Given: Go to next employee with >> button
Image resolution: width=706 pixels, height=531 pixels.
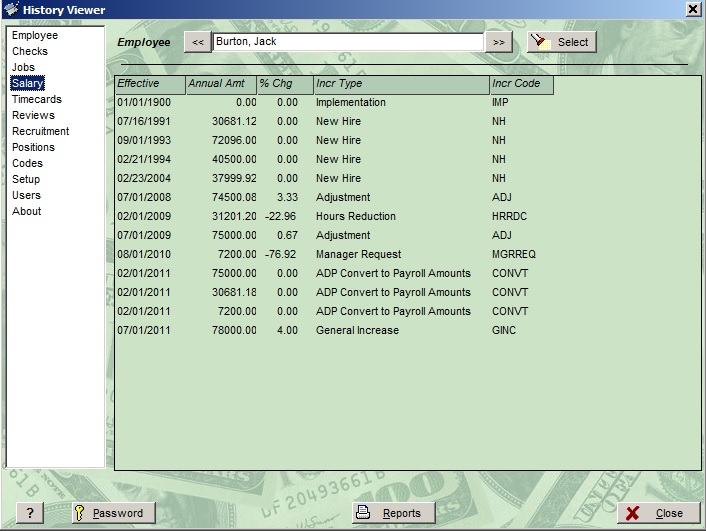Looking at the screenshot, I should tap(498, 42).
